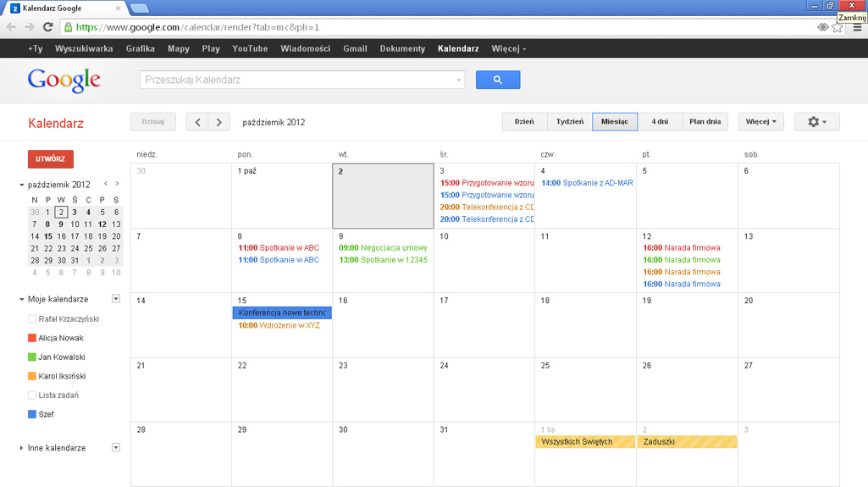The height and width of the screenshot is (487, 868).
Task: Open Konferencja nowe techno event
Action: coord(282,313)
